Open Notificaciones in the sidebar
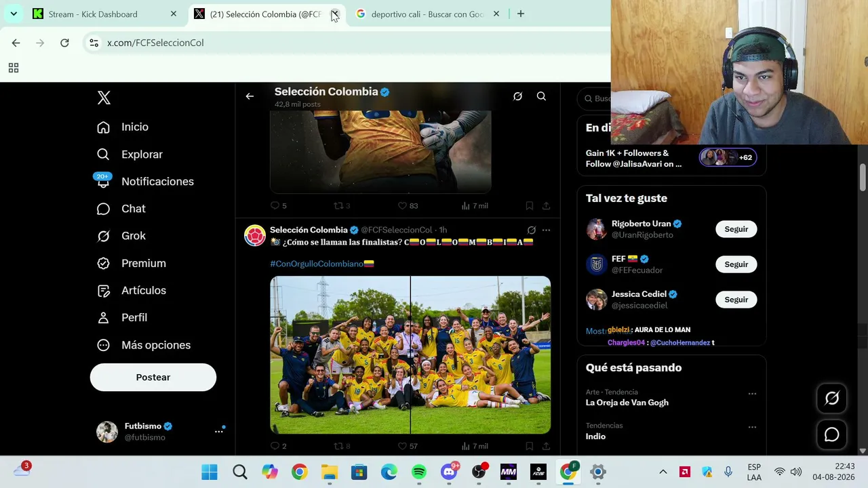The height and width of the screenshot is (488, 868). click(x=145, y=182)
